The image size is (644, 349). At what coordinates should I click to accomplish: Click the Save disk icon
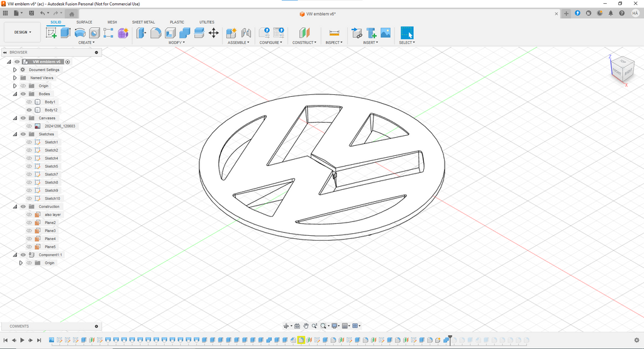tap(31, 13)
